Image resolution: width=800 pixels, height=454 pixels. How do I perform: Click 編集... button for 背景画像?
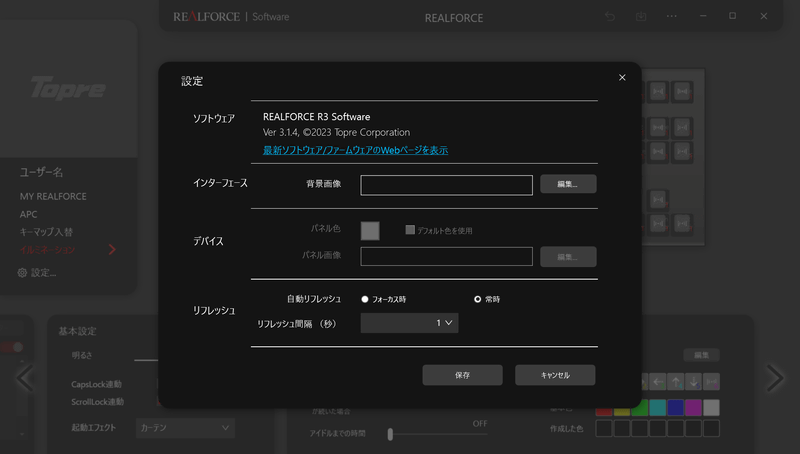568,184
